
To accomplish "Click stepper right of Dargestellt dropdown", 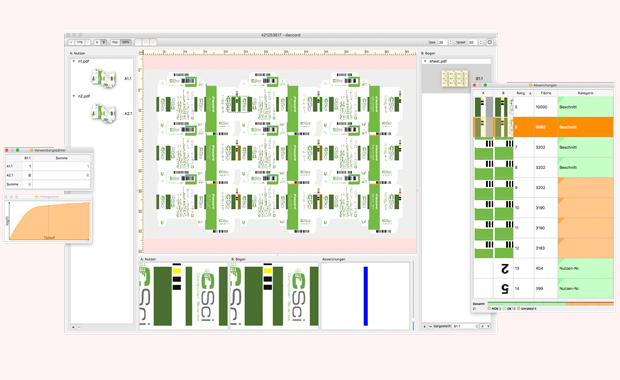I will pos(485,326).
